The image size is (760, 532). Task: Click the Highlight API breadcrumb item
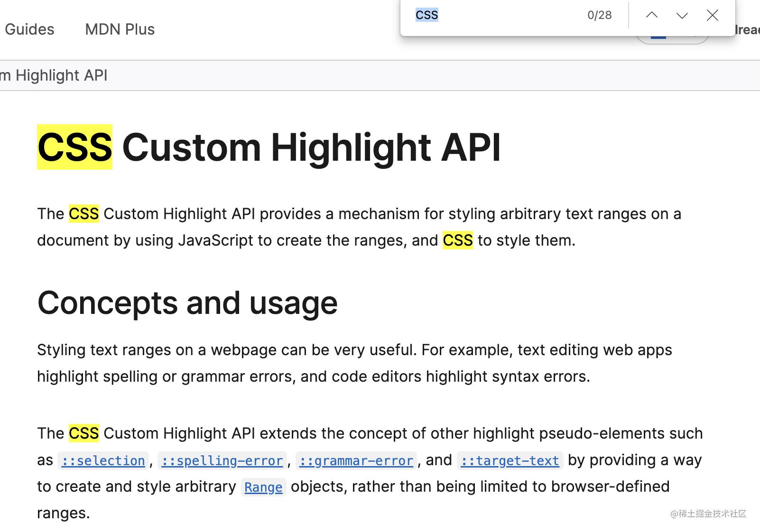[x=54, y=75]
